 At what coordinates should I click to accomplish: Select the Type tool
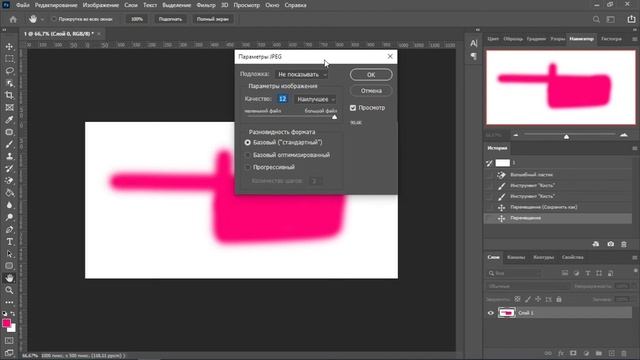(9, 242)
